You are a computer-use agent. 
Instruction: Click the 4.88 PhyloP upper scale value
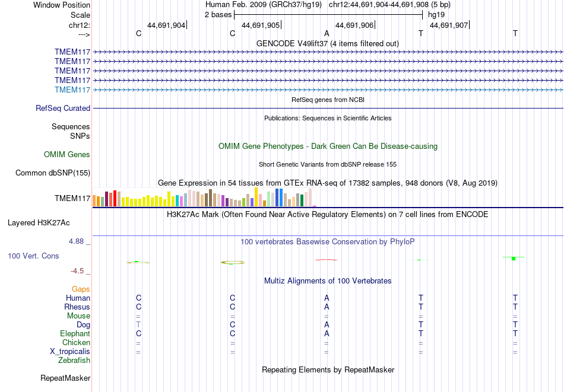tap(76, 241)
